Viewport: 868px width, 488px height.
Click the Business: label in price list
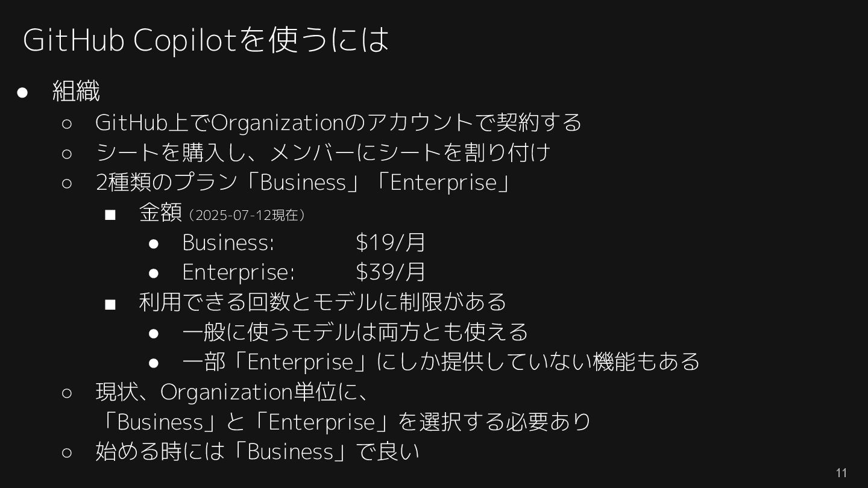point(228,242)
